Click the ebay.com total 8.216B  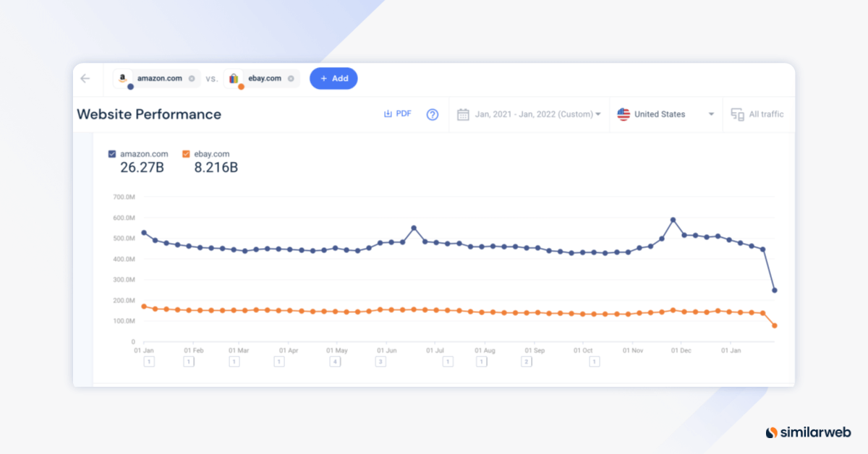(216, 168)
